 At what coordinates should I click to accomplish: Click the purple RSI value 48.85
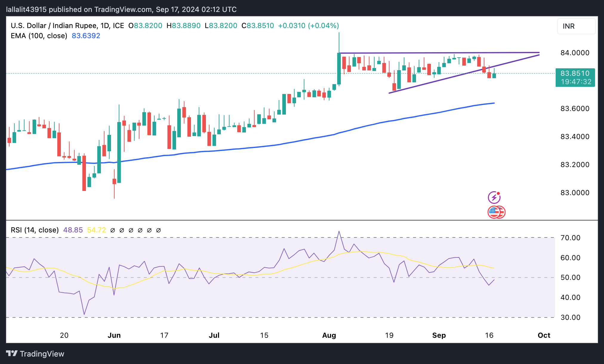click(x=73, y=230)
